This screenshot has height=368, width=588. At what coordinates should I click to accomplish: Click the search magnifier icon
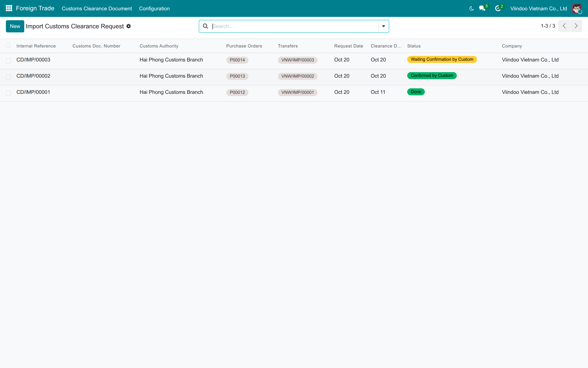pyautogui.click(x=206, y=26)
